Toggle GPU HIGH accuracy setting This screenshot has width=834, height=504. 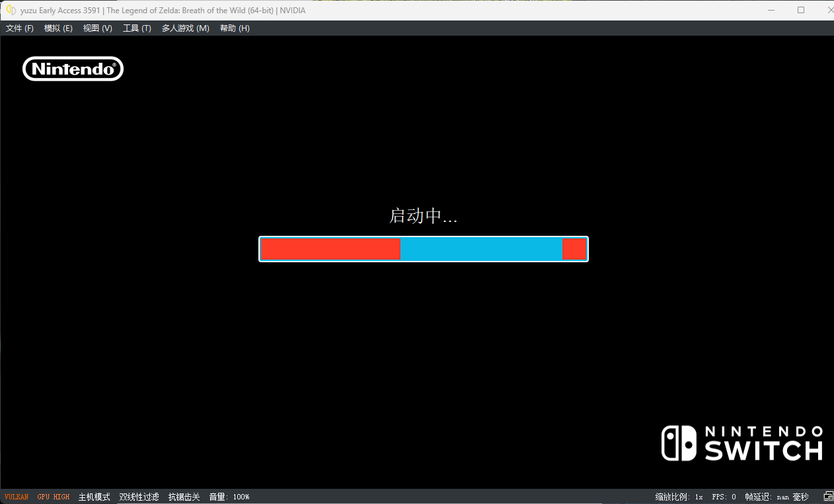pyautogui.click(x=54, y=497)
